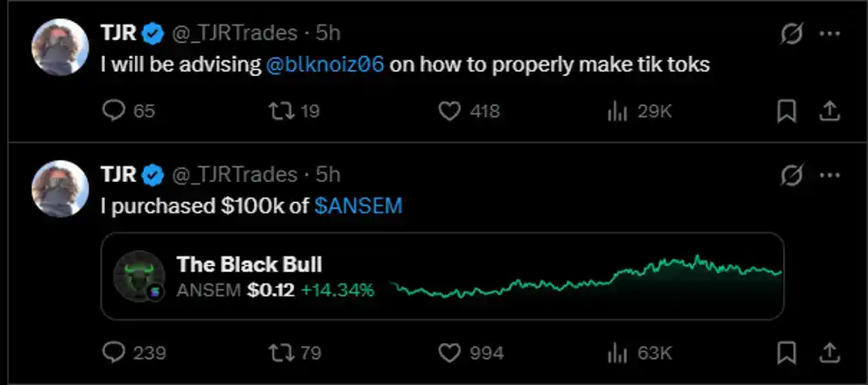Open more options on second tweet
The height and width of the screenshot is (385, 868).
coord(829,176)
